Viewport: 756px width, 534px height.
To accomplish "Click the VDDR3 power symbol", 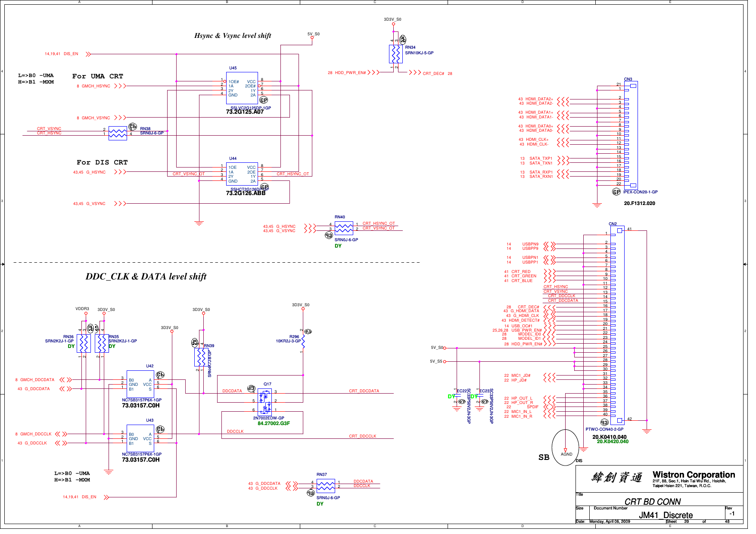I will click(x=86, y=313).
